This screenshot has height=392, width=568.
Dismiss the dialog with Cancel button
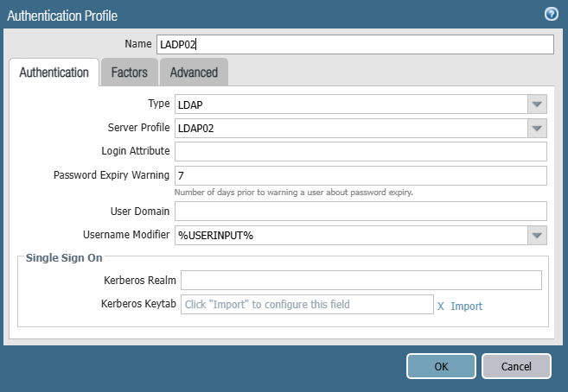point(516,366)
